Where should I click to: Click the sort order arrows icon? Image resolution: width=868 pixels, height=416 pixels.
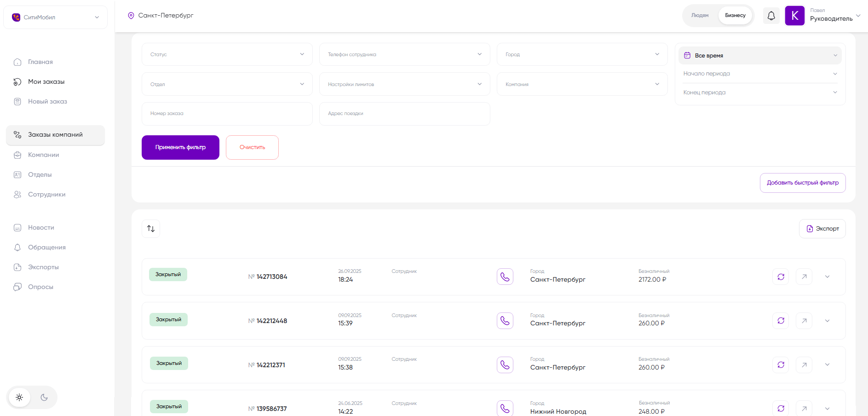tap(151, 229)
